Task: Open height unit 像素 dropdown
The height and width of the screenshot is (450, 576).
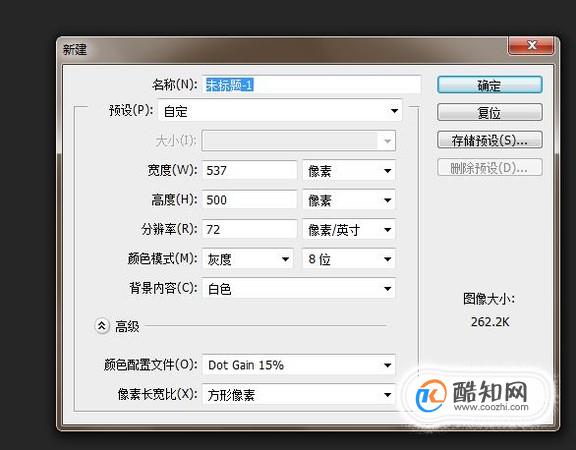Action: (x=349, y=200)
